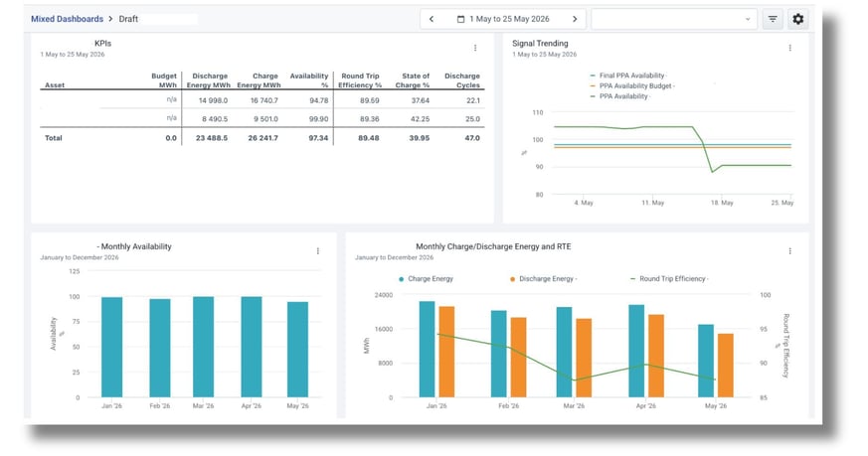The width and height of the screenshot is (868, 456).
Task: Sort by Discharge Energy MWh column header
Action: 209,80
